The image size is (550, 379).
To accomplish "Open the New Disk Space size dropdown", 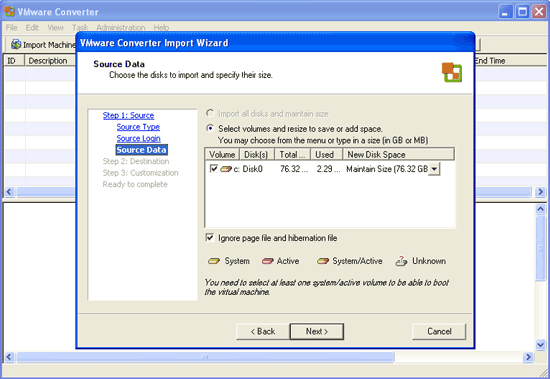I will pos(434,169).
